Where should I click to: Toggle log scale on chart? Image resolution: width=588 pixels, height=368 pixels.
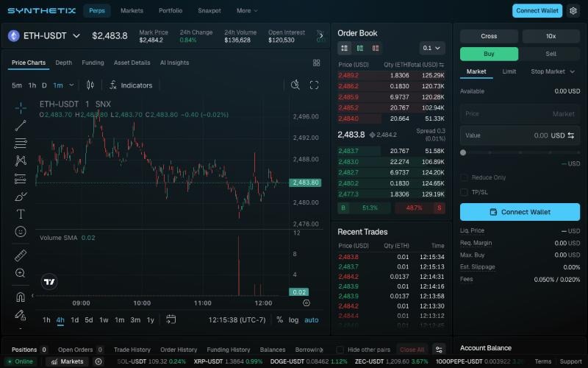coord(293,320)
